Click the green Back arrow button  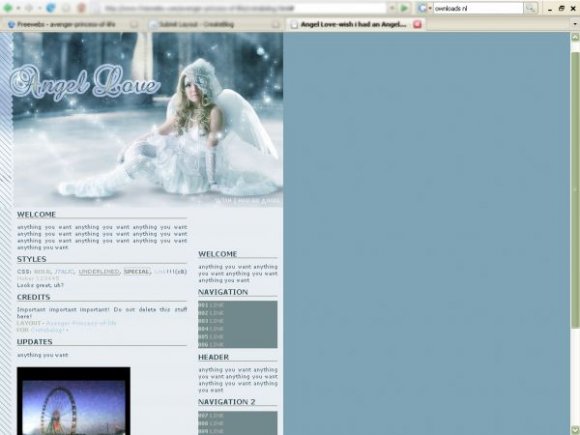click(x=8, y=8)
